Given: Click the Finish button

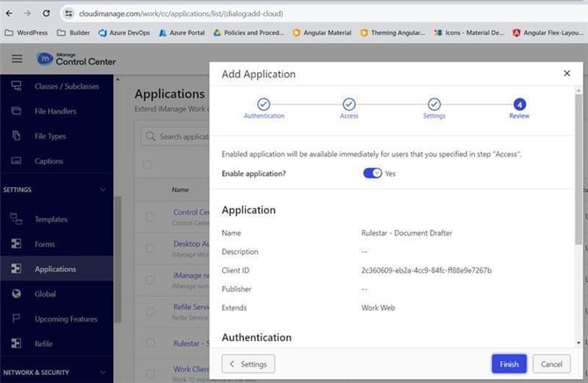Looking at the screenshot, I should 509,364.
